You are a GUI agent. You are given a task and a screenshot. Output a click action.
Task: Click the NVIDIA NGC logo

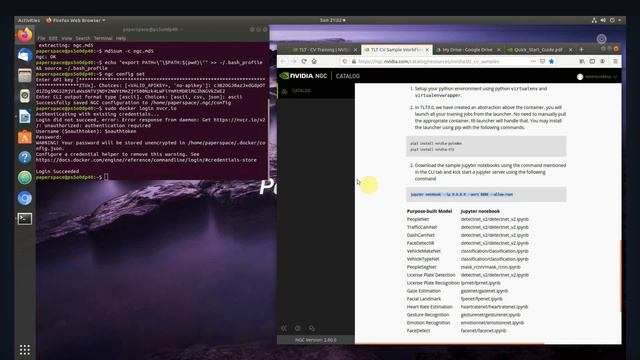(303, 76)
